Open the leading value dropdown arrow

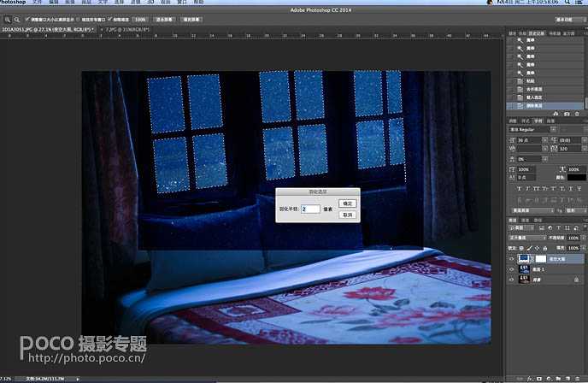(584, 140)
